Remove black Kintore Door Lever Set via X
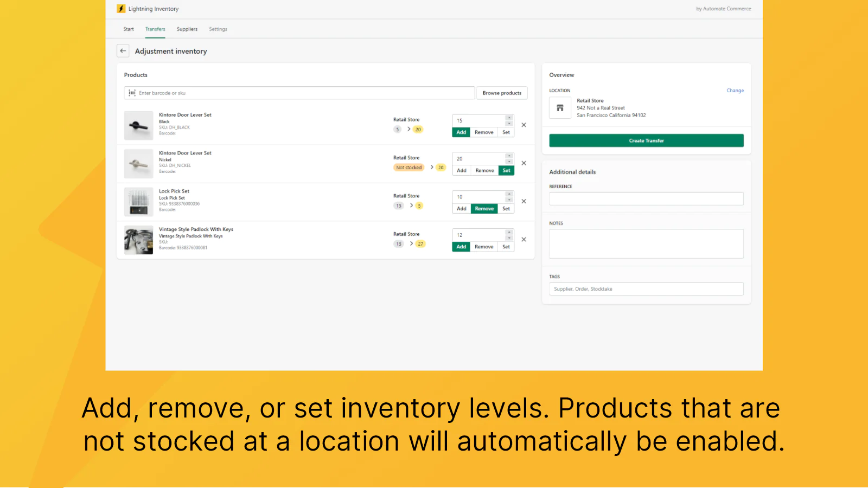 point(524,125)
